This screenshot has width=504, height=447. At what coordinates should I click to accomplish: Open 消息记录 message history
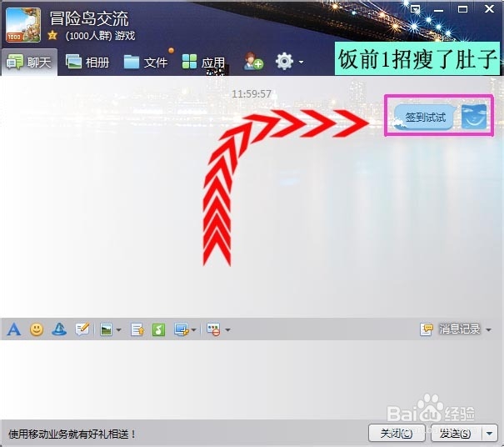pyautogui.click(x=450, y=329)
